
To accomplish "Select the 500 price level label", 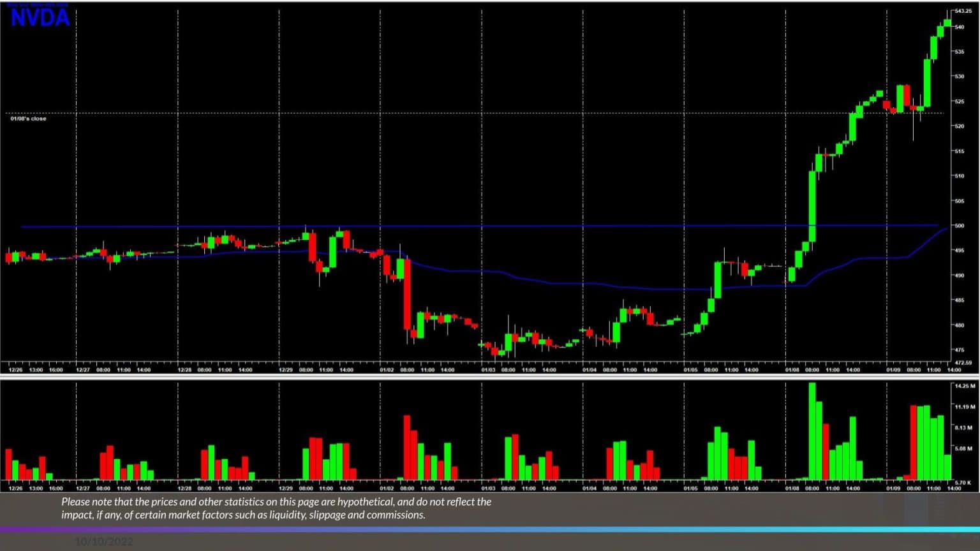I will (960, 225).
